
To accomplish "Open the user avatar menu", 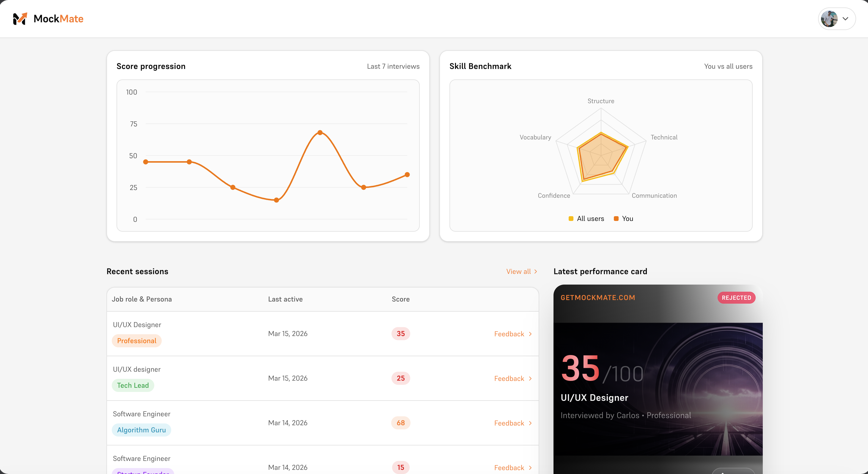I will [x=829, y=19].
